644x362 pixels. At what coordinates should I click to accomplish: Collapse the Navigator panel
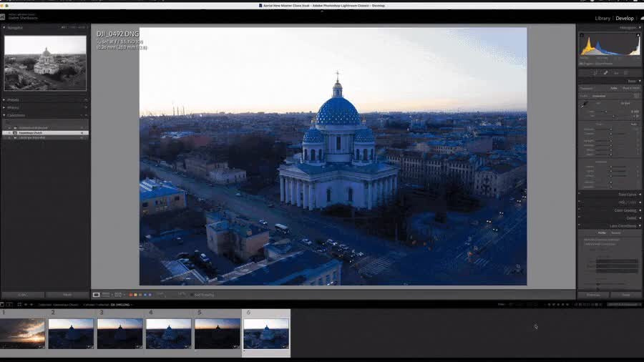coord(4,27)
